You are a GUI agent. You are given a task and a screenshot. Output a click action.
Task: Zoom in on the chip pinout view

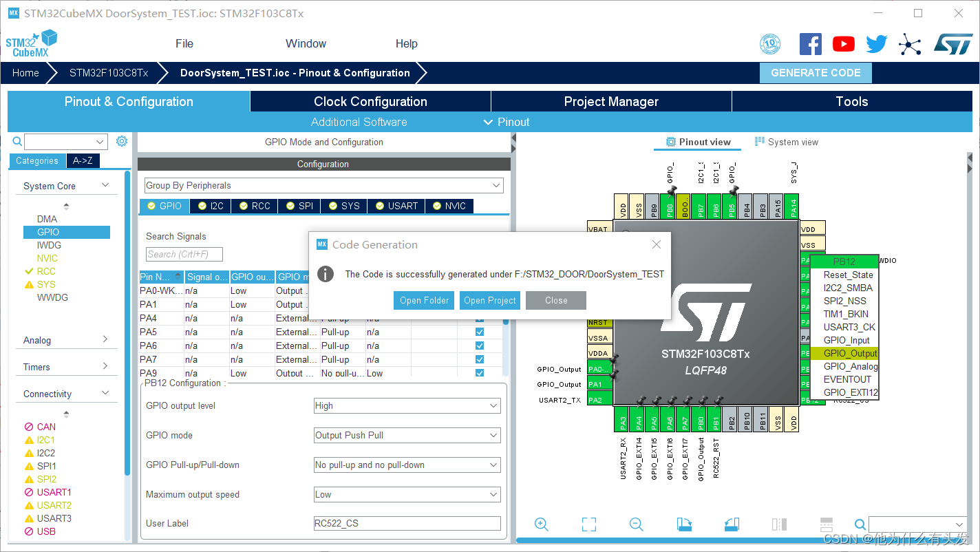point(542,524)
